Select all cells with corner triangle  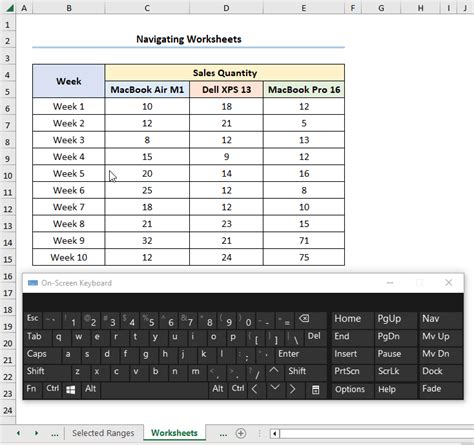pyautogui.click(x=9, y=7)
